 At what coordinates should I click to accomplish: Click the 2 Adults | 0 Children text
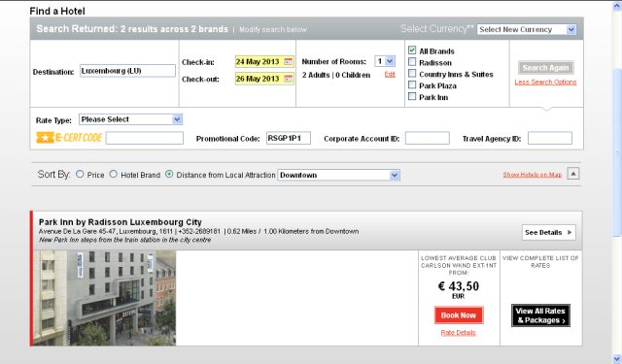(x=336, y=75)
